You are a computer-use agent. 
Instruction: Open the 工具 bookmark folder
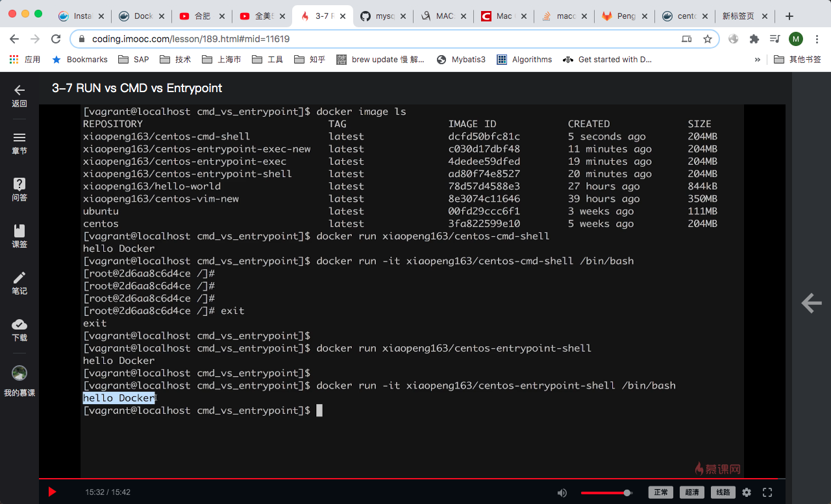[267, 60]
